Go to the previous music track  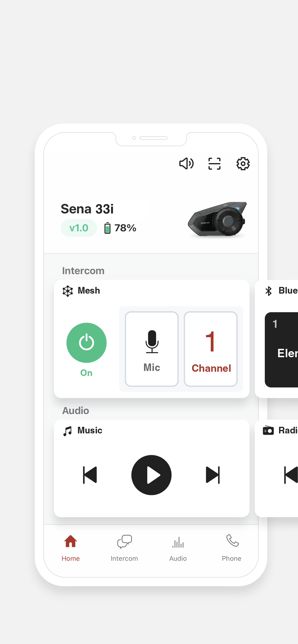point(90,475)
